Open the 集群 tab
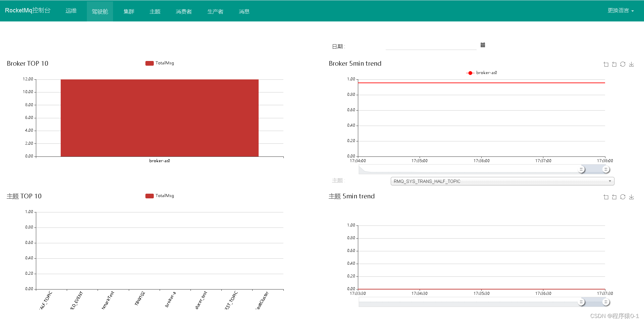 point(129,11)
